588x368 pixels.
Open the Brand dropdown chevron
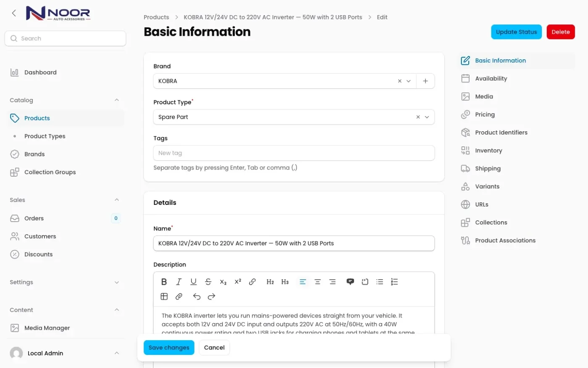point(408,81)
